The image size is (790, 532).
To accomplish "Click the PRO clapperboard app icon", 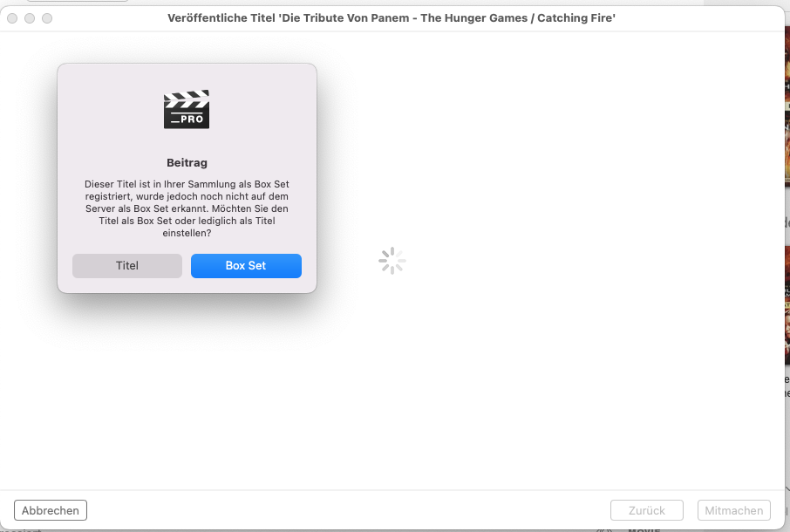I will (187, 109).
